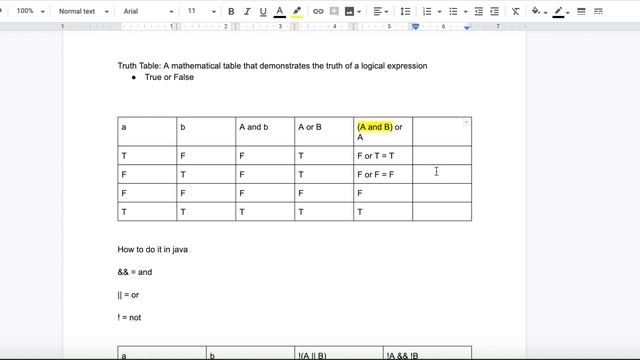Open the line spacing options
The height and width of the screenshot is (360, 640).
[x=405, y=11]
